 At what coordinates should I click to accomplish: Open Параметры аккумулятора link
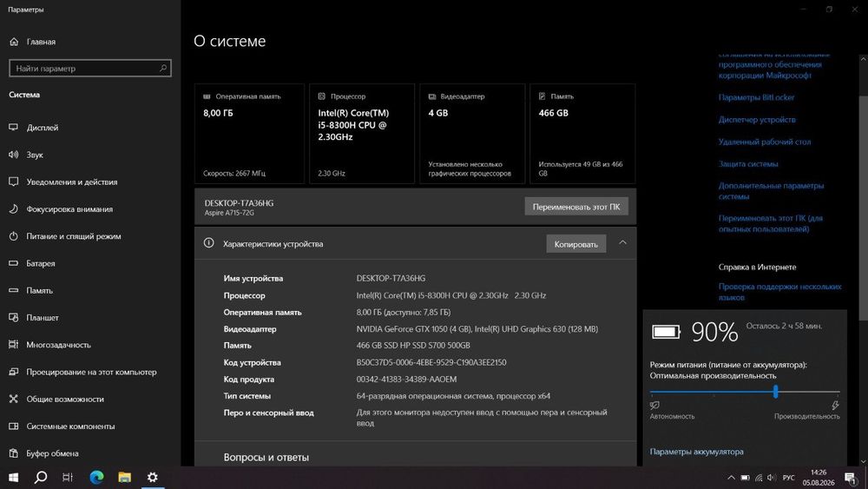pos(696,452)
